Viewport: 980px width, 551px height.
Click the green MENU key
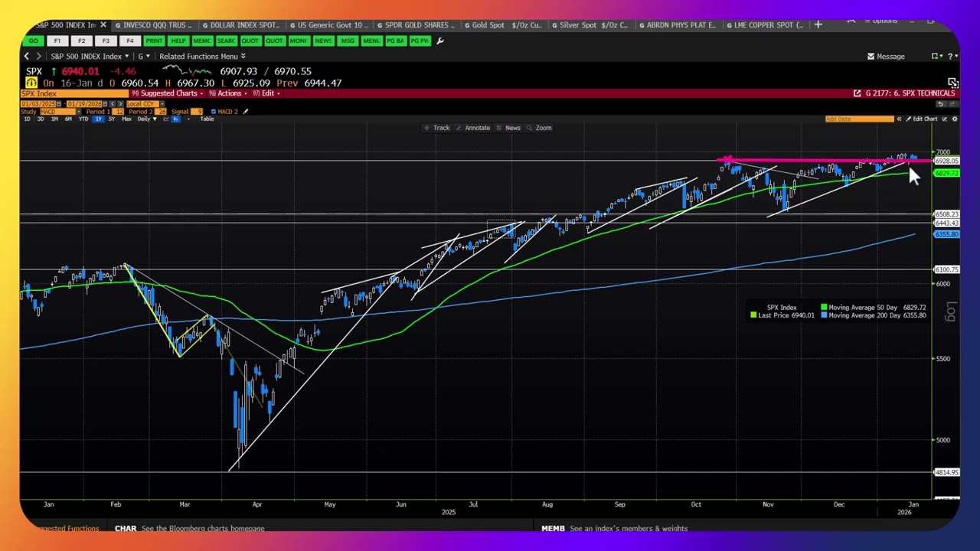tap(371, 41)
